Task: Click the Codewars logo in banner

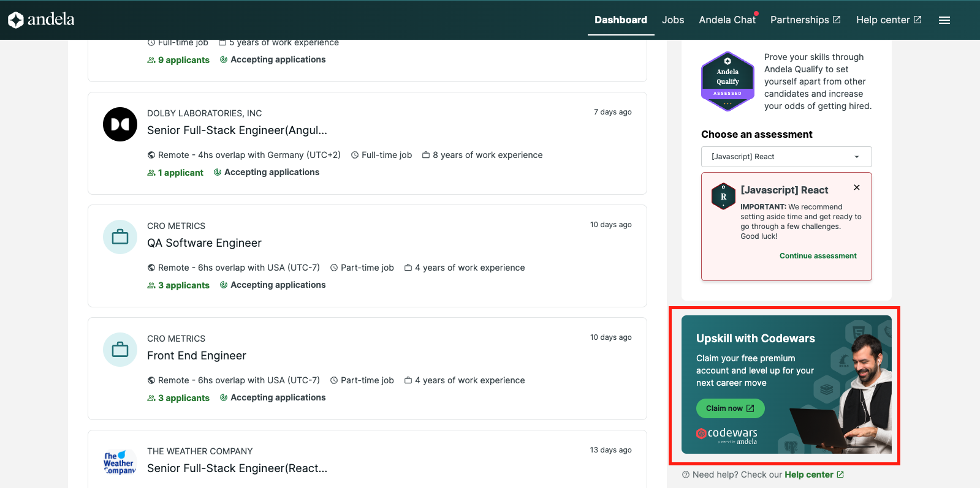Action: pos(727,435)
